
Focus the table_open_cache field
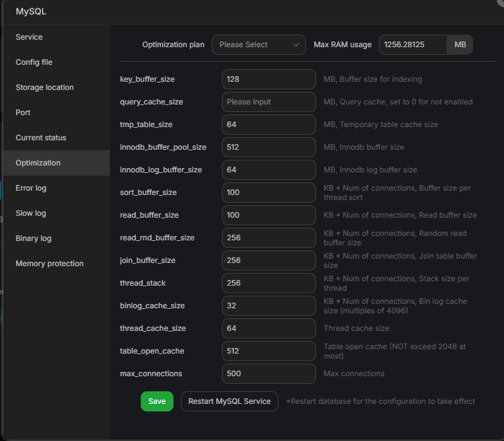268,351
